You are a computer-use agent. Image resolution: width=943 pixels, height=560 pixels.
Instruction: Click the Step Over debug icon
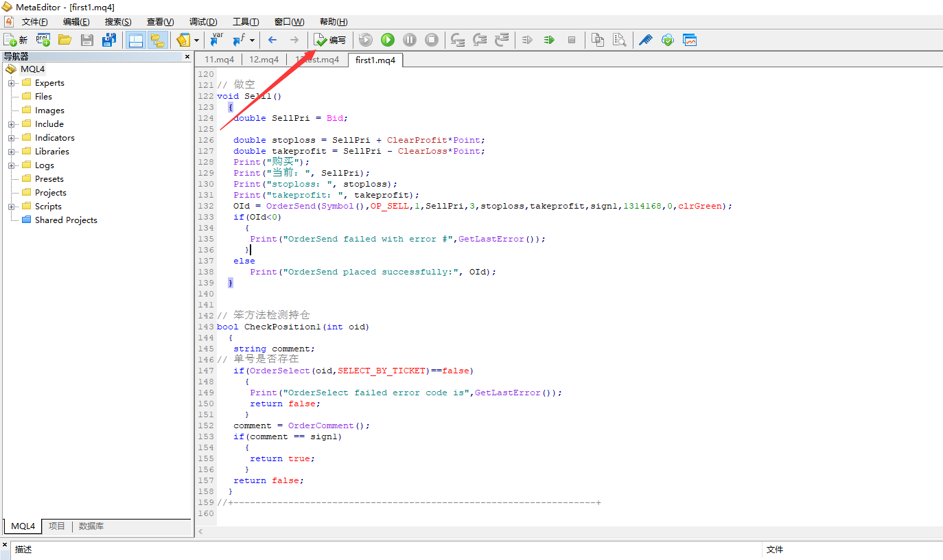pyautogui.click(x=480, y=40)
